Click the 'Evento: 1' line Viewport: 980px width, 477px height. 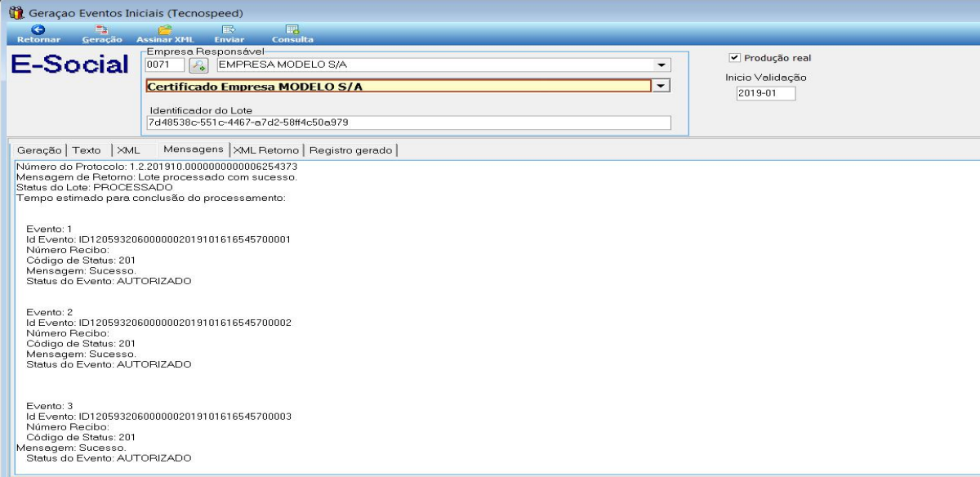point(50,229)
